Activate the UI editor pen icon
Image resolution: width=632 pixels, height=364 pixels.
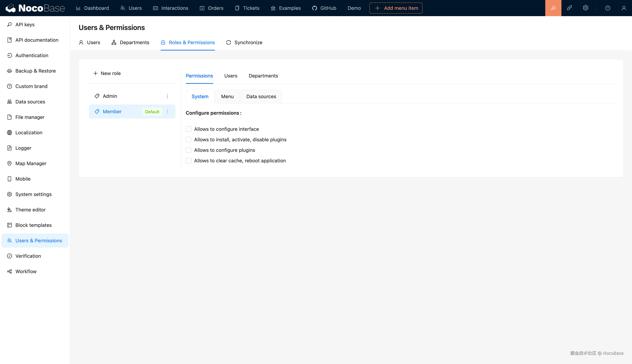pyautogui.click(x=553, y=8)
